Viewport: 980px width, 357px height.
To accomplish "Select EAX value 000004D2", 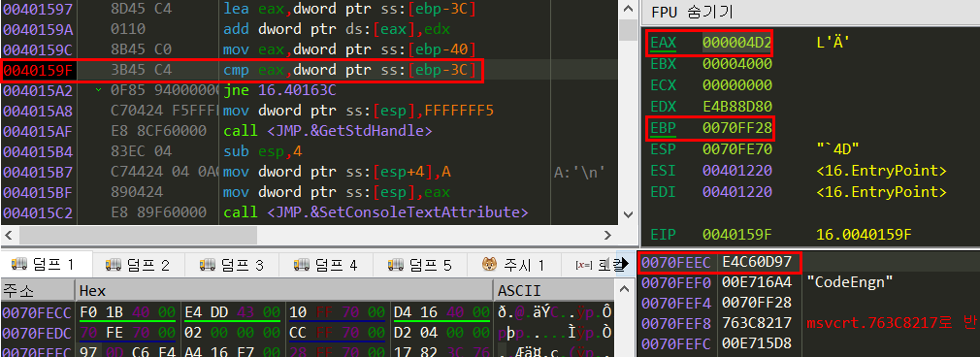I will coord(736,43).
